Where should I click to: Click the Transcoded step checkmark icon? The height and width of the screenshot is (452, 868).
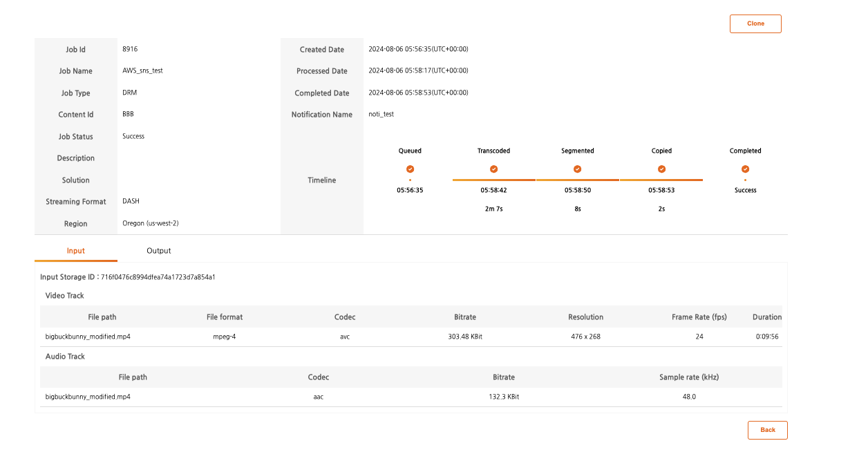pyautogui.click(x=493, y=169)
